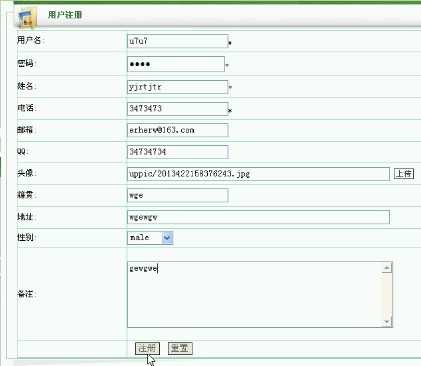The width and height of the screenshot is (421, 366).
Task: Click the 用户注册 title text
Action: click(65, 15)
